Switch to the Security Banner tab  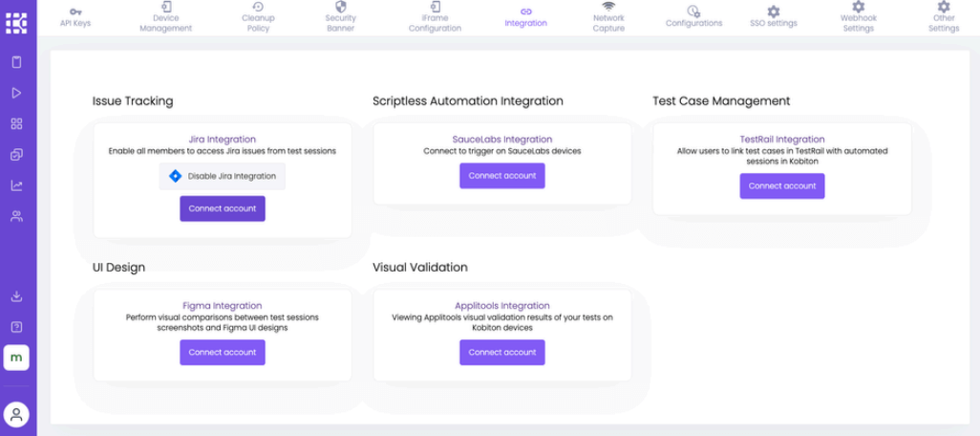coord(341,23)
